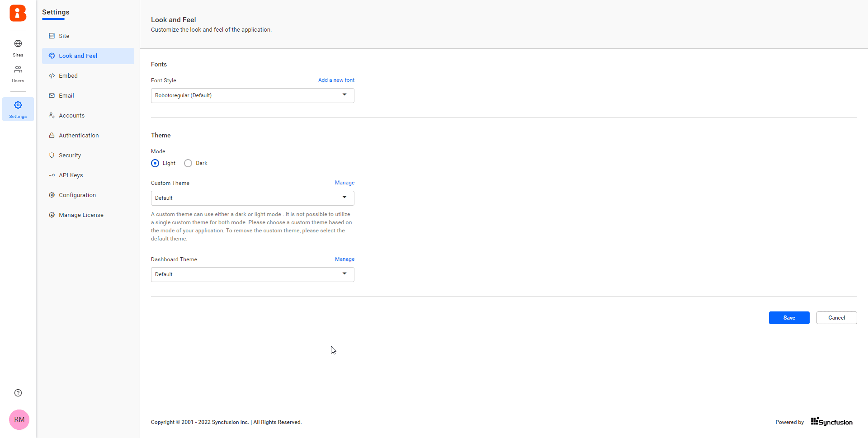Screen dimensions: 868x438
Task: Expand the Dashboard Theme dropdown
Action: coord(252,274)
